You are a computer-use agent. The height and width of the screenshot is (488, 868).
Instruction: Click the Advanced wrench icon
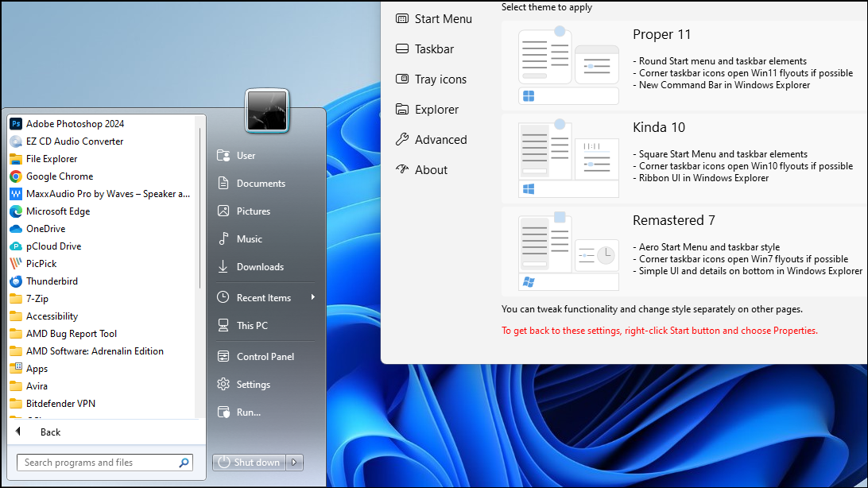(x=402, y=139)
